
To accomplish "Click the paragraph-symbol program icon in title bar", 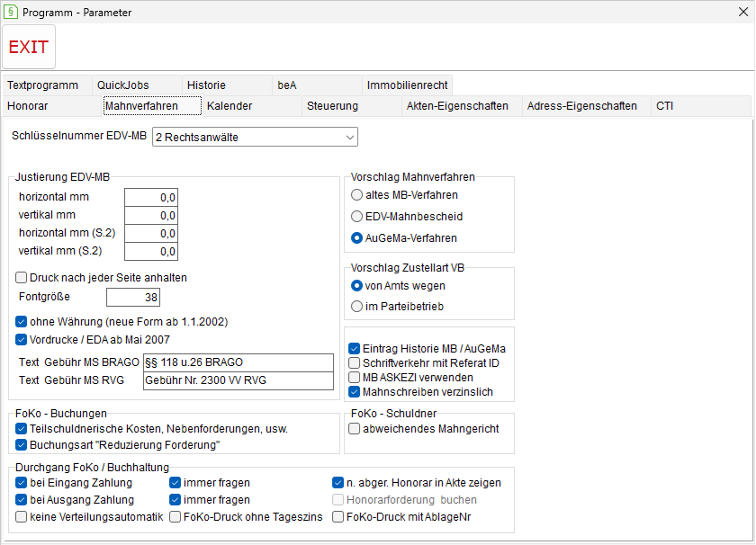I will pos(10,12).
